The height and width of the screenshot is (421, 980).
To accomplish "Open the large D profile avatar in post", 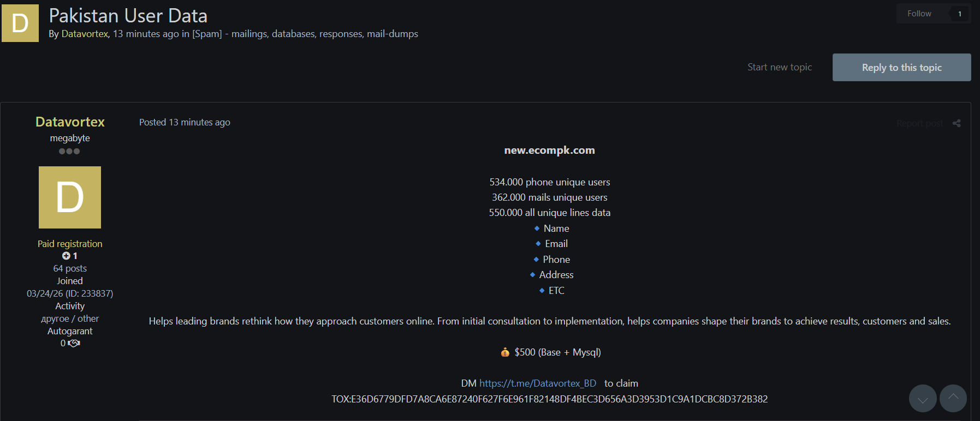I will tap(70, 197).
